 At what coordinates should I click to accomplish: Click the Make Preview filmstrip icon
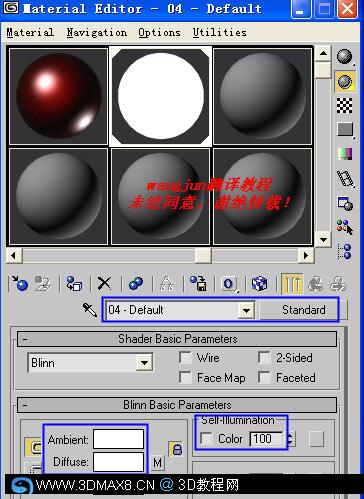point(345,178)
